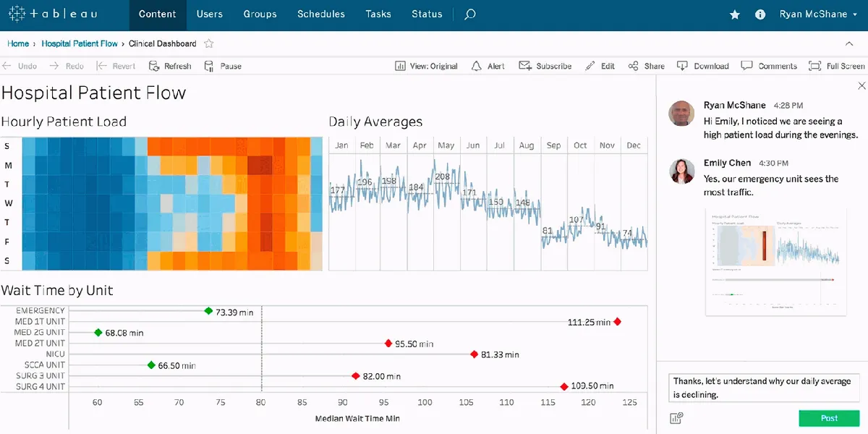Click the Redo toolbar button
The height and width of the screenshot is (434, 868).
(x=67, y=66)
